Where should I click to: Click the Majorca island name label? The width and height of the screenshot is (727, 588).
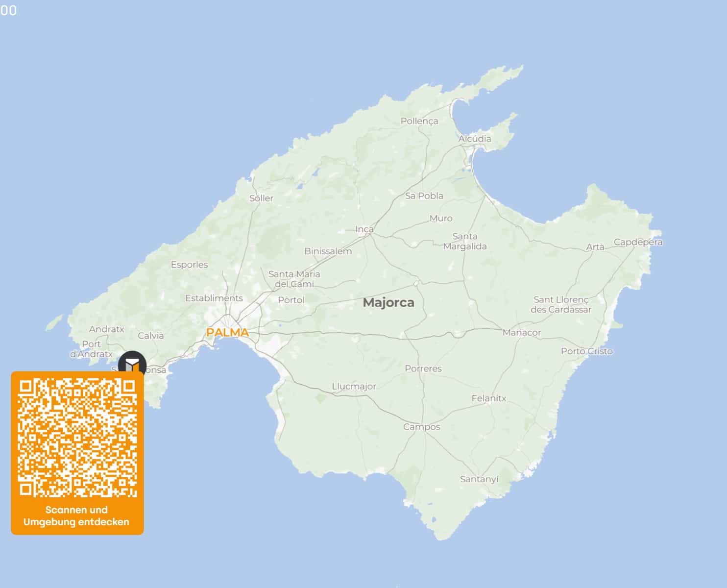pyautogui.click(x=389, y=303)
